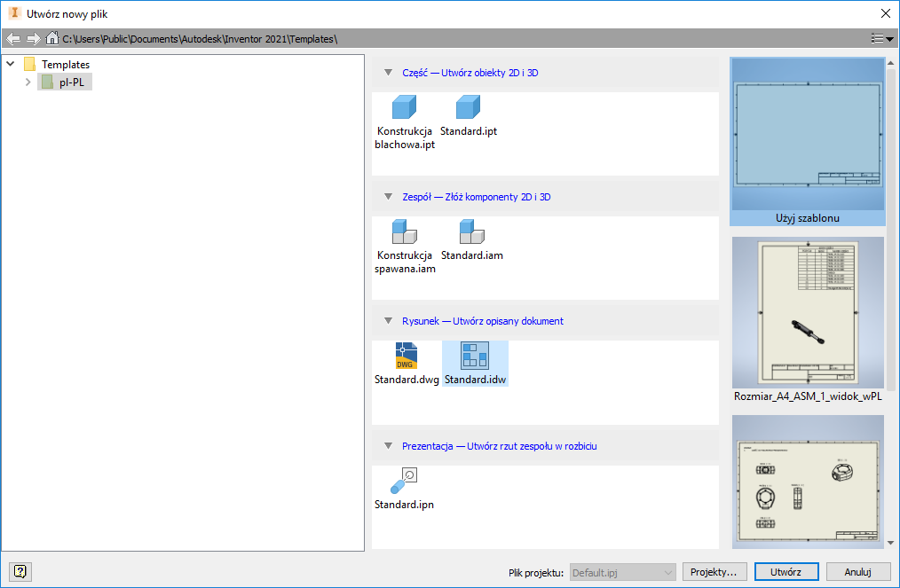This screenshot has width=900, height=588.
Task: Select the Standard.iam assembly template icon
Action: [472, 231]
